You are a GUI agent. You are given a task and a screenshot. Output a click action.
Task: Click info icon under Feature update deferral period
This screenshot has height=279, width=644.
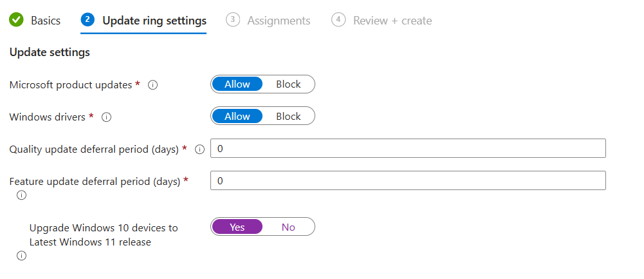coord(21,195)
